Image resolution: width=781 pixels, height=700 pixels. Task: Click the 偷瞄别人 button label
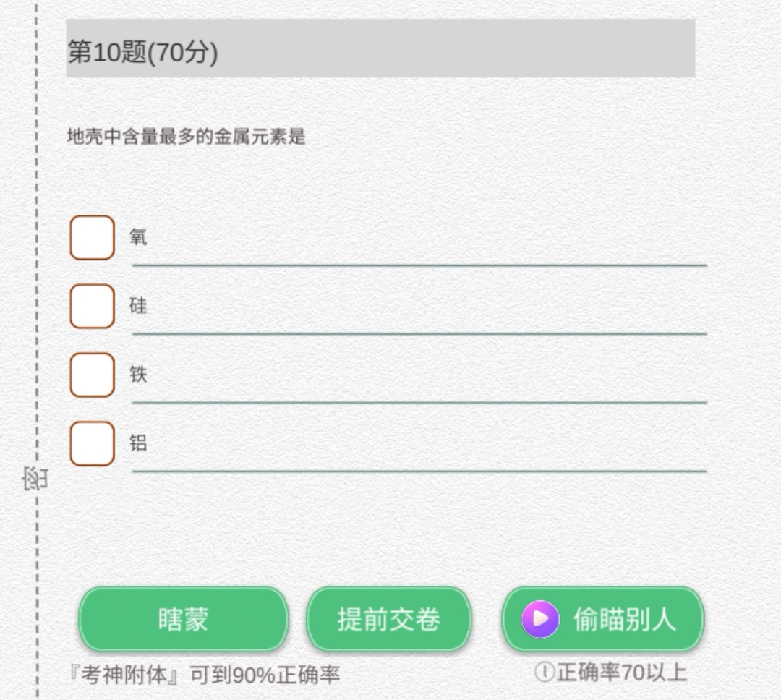(624, 619)
